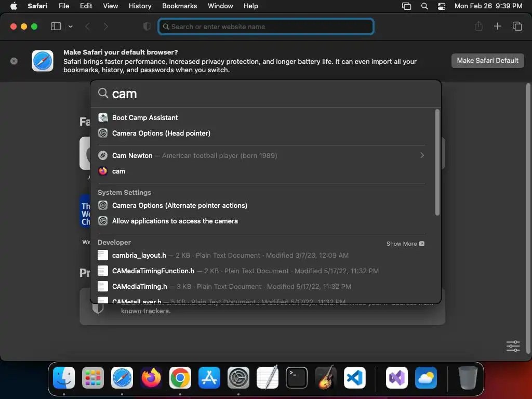Show the tab overview

click(517, 26)
